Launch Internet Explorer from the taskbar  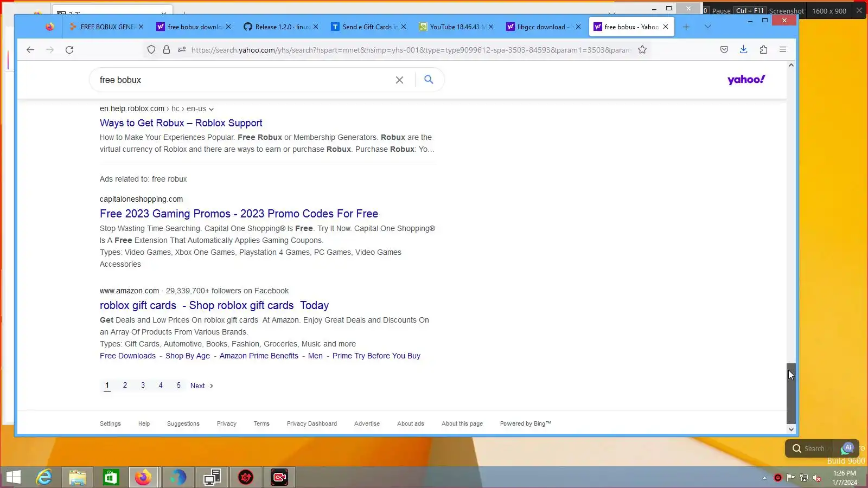coord(44,477)
